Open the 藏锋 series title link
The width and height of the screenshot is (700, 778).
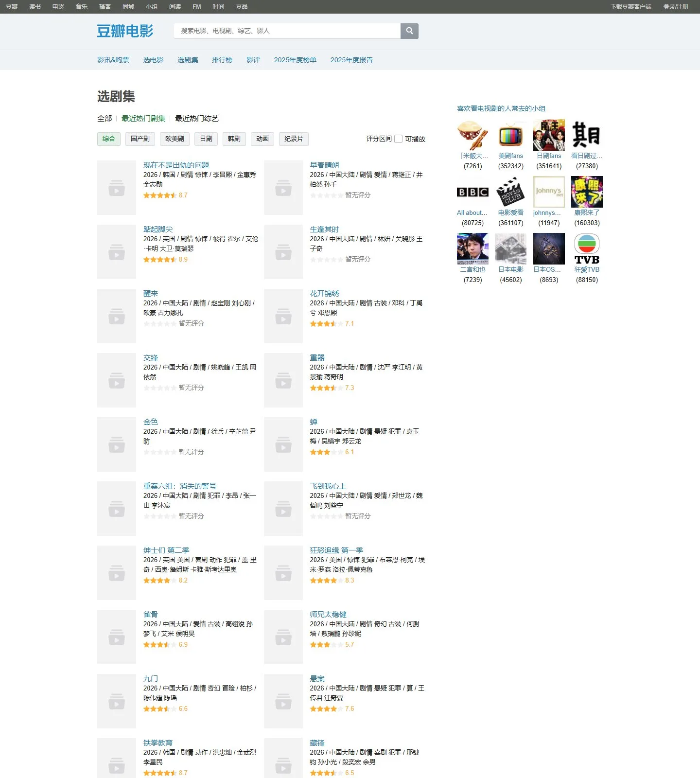point(317,743)
